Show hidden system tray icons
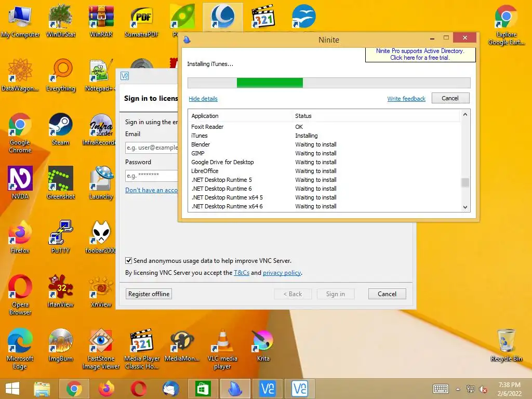532x399 pixels. click(458, 389)
